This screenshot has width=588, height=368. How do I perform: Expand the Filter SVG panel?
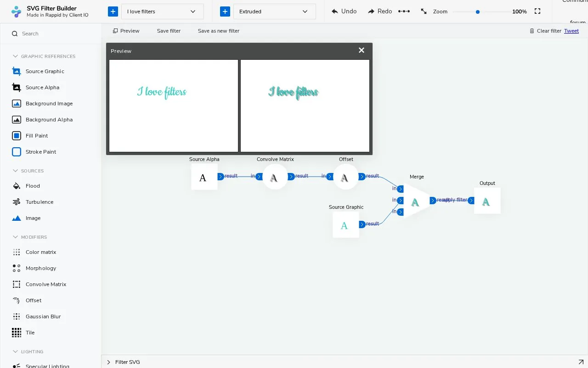109,362
